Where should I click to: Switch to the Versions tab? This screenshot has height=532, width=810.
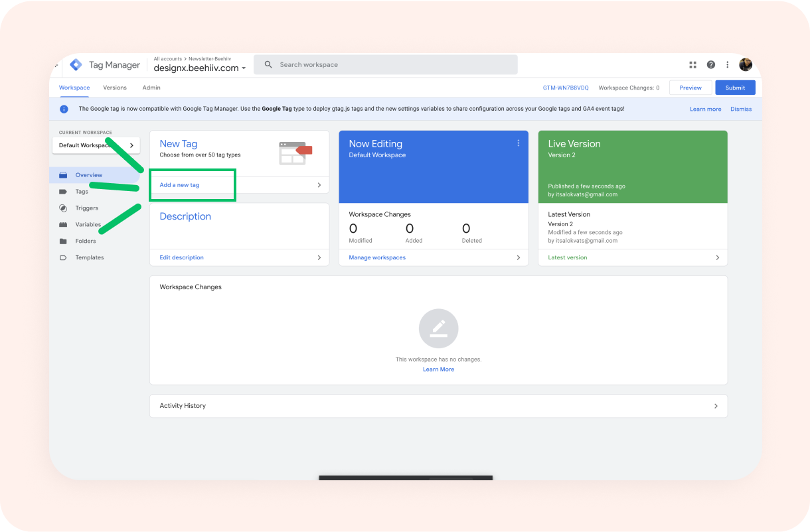point(115,88)
